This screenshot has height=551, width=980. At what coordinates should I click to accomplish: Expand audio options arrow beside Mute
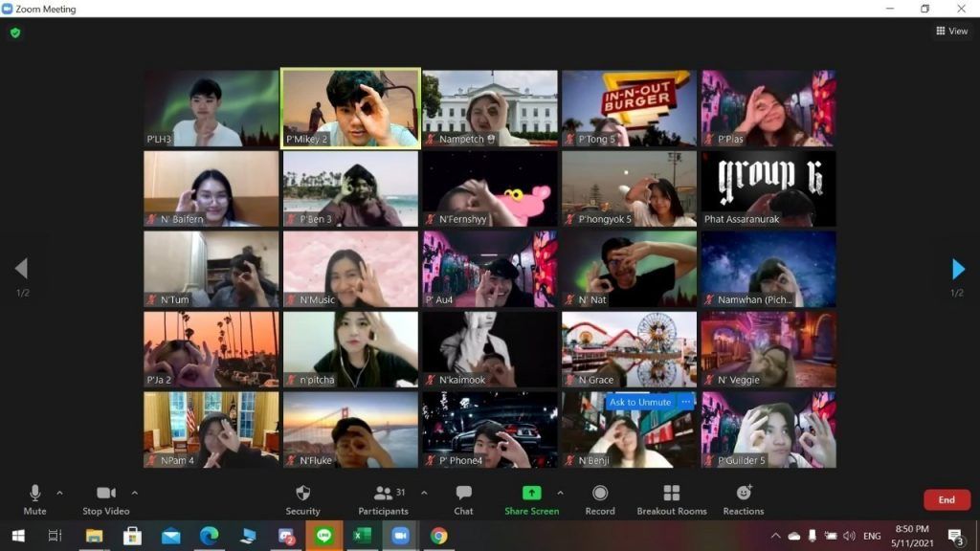point(59,493)
